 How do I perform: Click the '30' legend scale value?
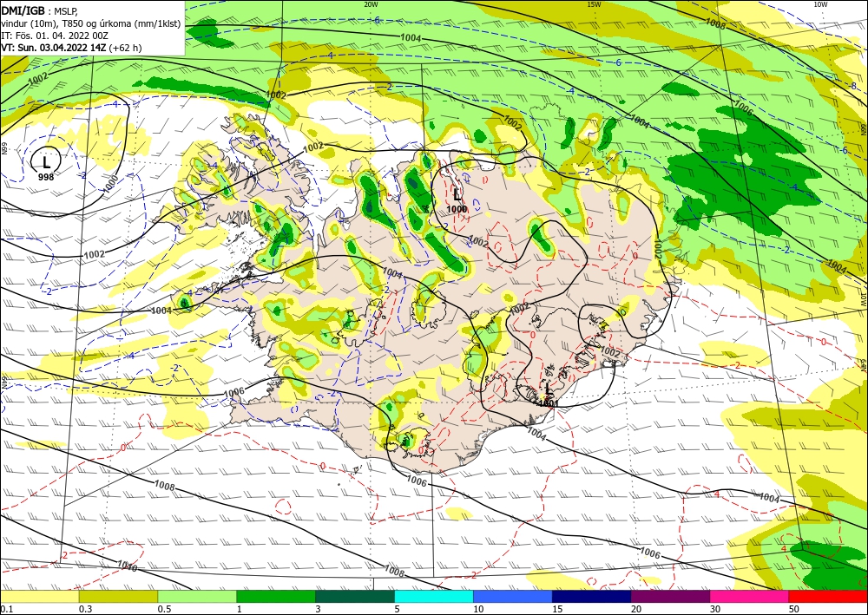click(x=715, y=609)
